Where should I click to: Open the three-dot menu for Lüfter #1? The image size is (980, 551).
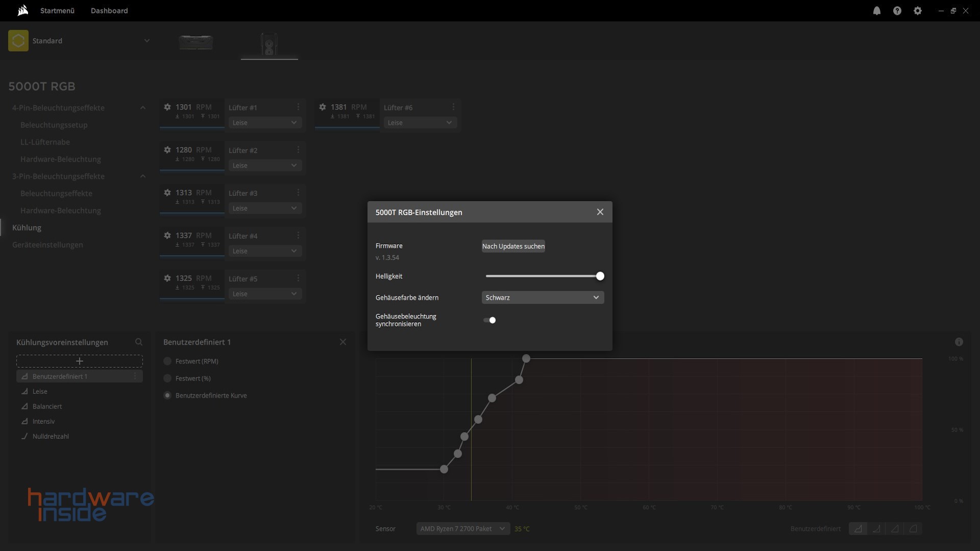point(298,107)
